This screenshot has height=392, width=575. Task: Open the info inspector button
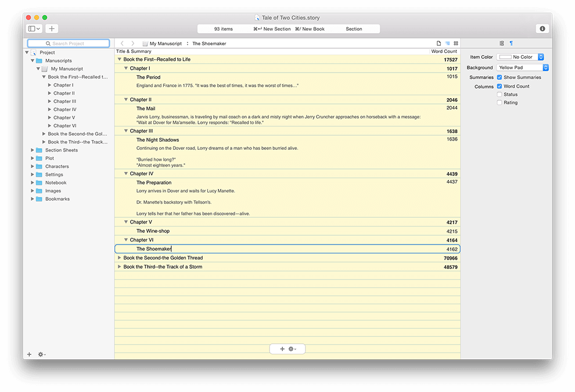pyautogui.click(x=542, y=28)
